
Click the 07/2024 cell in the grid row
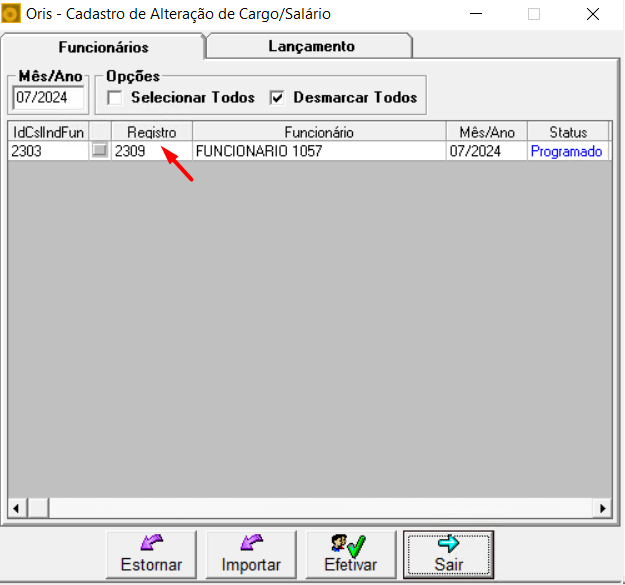[x=487, y=151]
